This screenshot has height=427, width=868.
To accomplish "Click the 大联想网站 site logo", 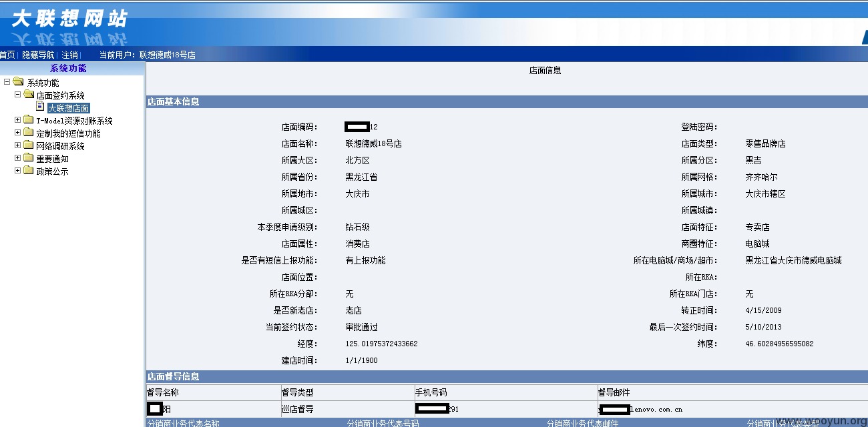I will 69,18.
